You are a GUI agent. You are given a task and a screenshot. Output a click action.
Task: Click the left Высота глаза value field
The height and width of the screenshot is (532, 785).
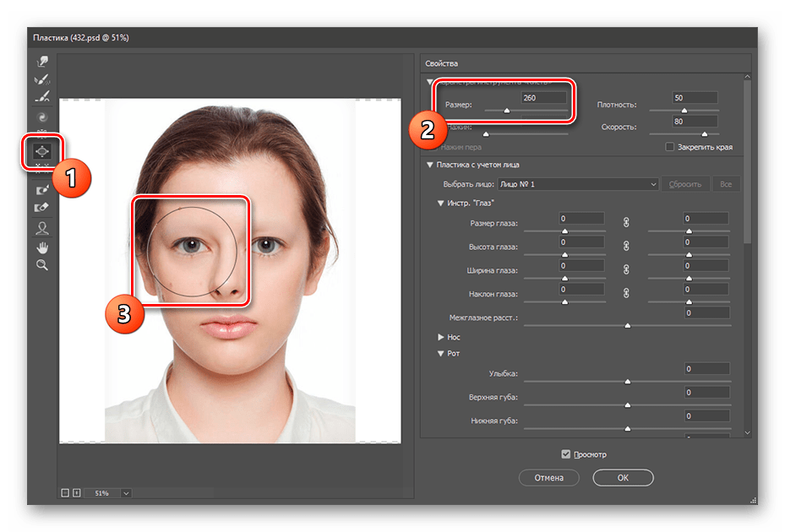[x=581, y=242]
